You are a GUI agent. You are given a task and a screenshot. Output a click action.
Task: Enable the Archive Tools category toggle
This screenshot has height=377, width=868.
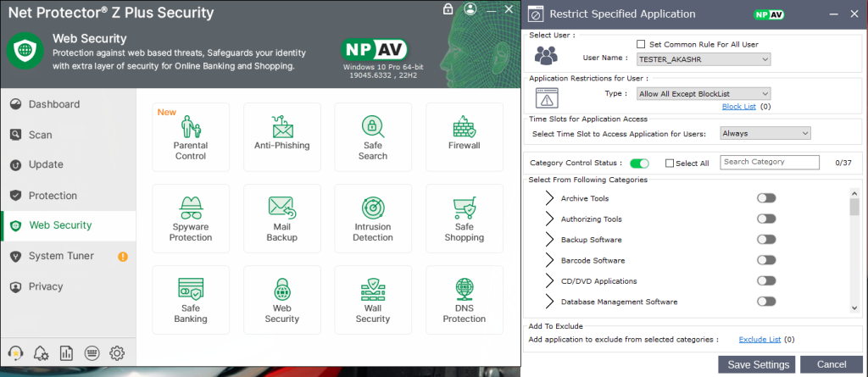point(766,198)
